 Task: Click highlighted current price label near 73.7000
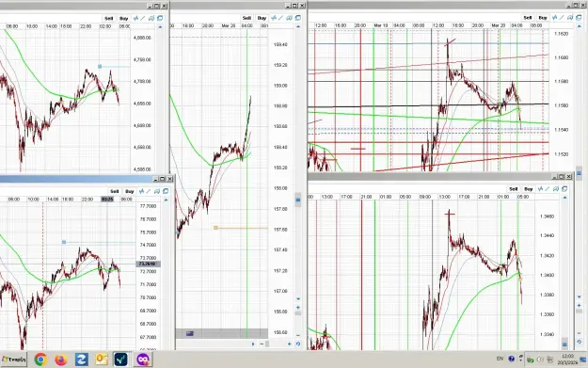(x=148, y=264)
